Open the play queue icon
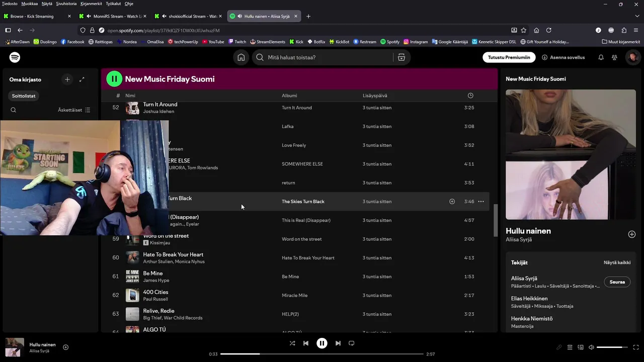Screen dimensions: 644x362 (x=570, y=347)
